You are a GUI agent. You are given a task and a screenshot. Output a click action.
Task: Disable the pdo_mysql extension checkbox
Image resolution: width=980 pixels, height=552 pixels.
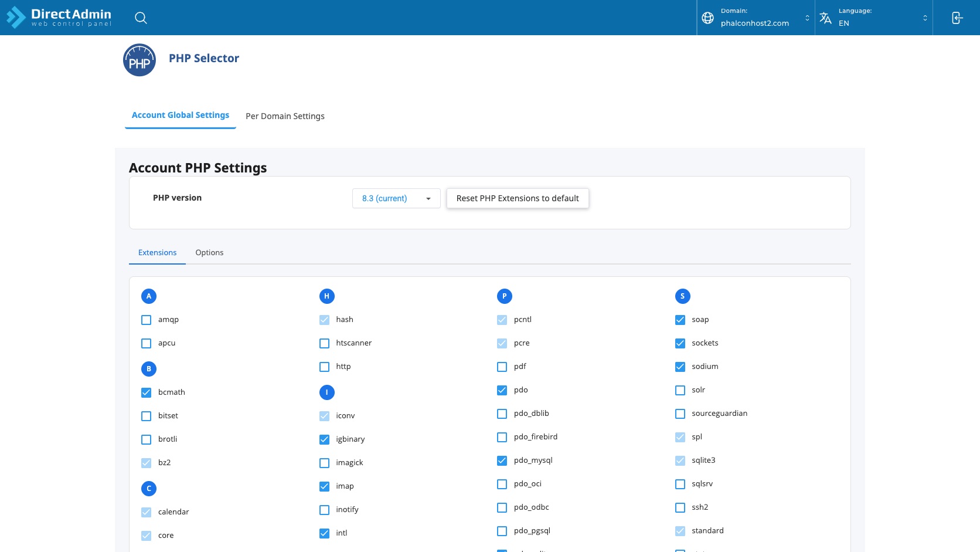pyautogui.click(x=502, y=461)
